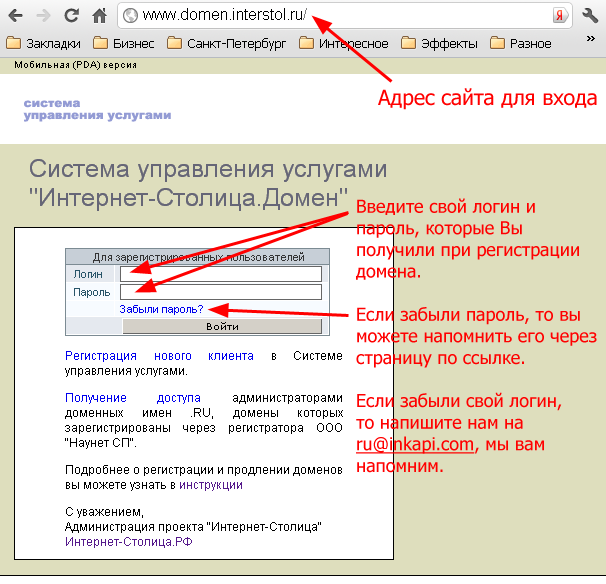Reload the page with refresh icon

point(71,15)
